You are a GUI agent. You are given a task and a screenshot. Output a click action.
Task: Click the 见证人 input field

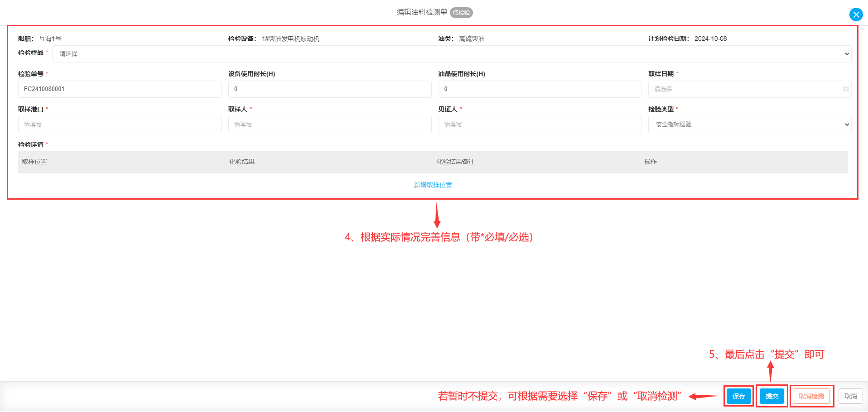[540, 125]
